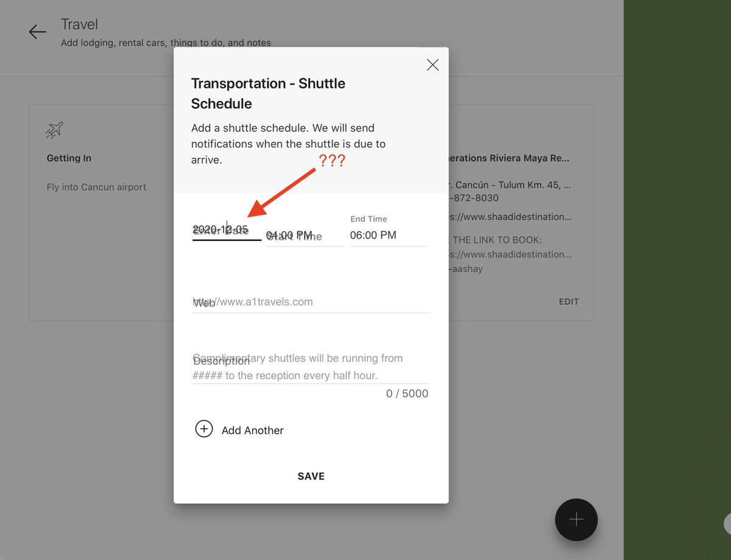Viewport: 731px width, 560px height.
Task: Click the '0 / 5000' character counter
Action: (x=407, y=394)
